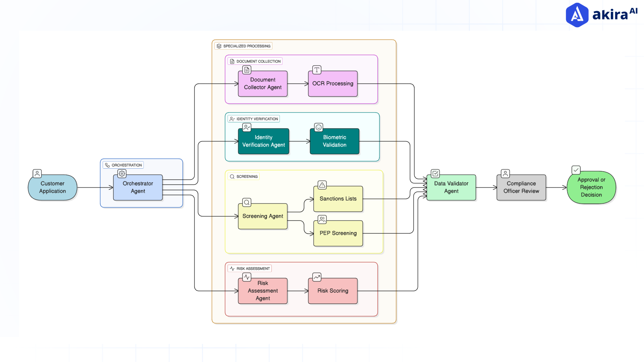Click the pulse icon on Risk Assessment Agent
The width and height of the screenshot is (644, 362).
point(247,277)
